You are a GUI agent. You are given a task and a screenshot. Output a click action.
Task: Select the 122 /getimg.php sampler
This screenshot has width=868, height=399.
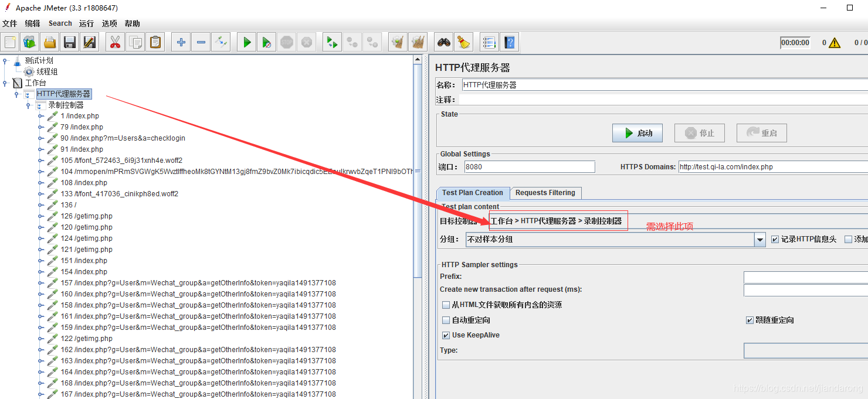[x=86, y=339]
